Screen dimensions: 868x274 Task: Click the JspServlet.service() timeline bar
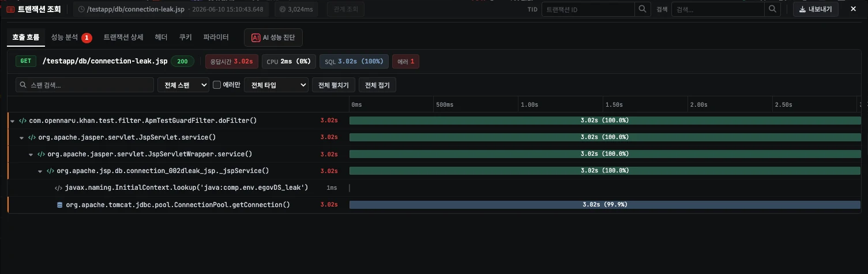[604, 137]
